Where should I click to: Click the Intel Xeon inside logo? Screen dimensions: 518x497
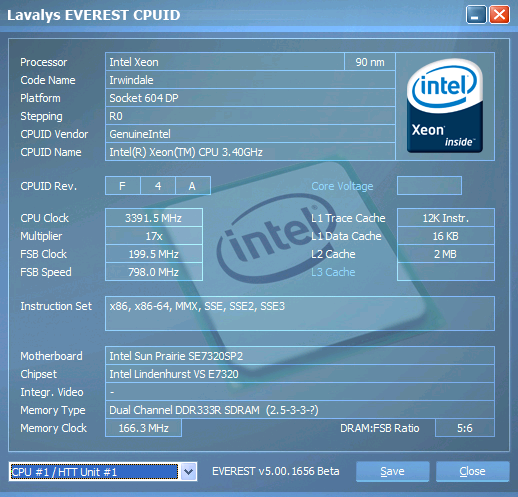[445, 106]
